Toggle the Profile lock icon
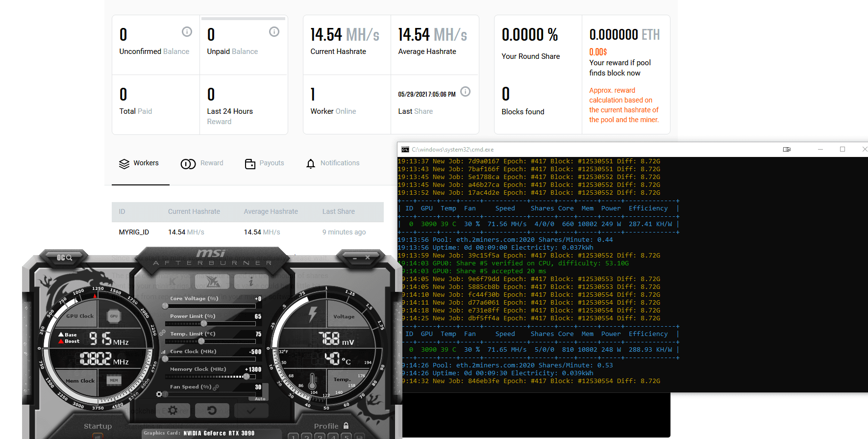868x439 pixels. pos(346,426)
